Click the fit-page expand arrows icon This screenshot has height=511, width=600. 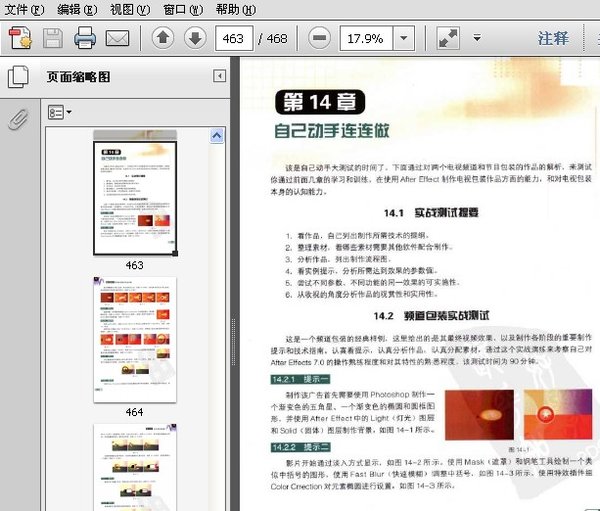[448, 38]
